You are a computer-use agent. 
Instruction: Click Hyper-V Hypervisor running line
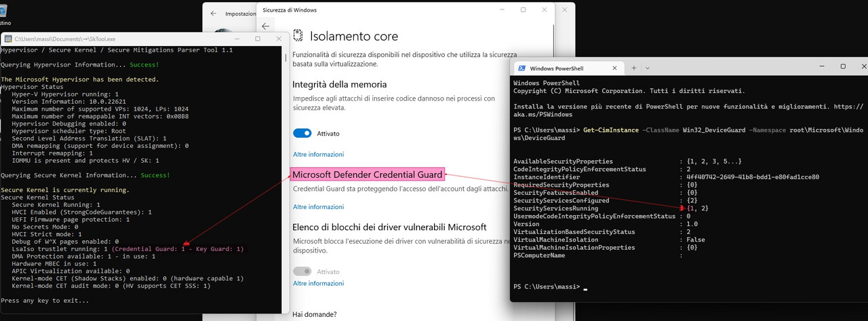[66, 94]
